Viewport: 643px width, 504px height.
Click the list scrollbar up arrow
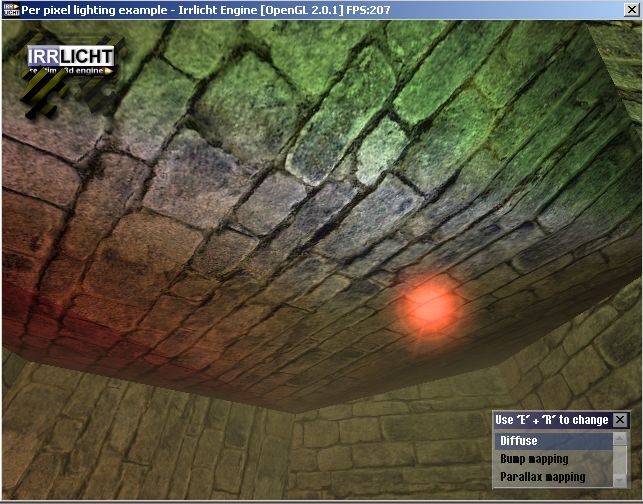(x=620, y=439)
